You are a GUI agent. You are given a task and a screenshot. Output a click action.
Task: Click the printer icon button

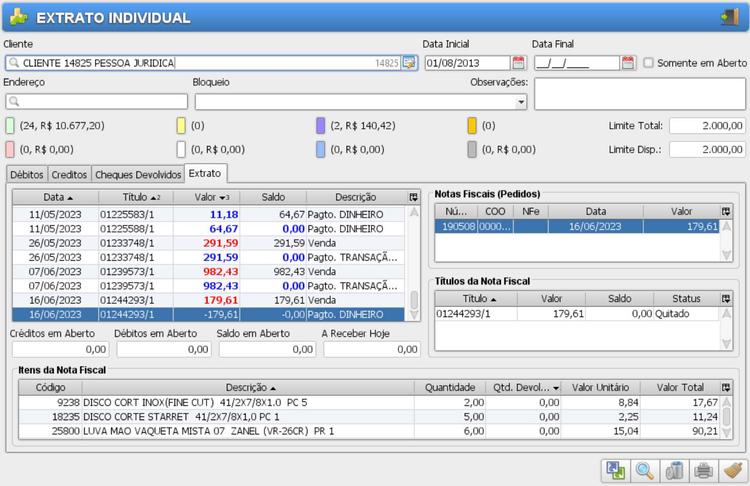click(704, 470)
